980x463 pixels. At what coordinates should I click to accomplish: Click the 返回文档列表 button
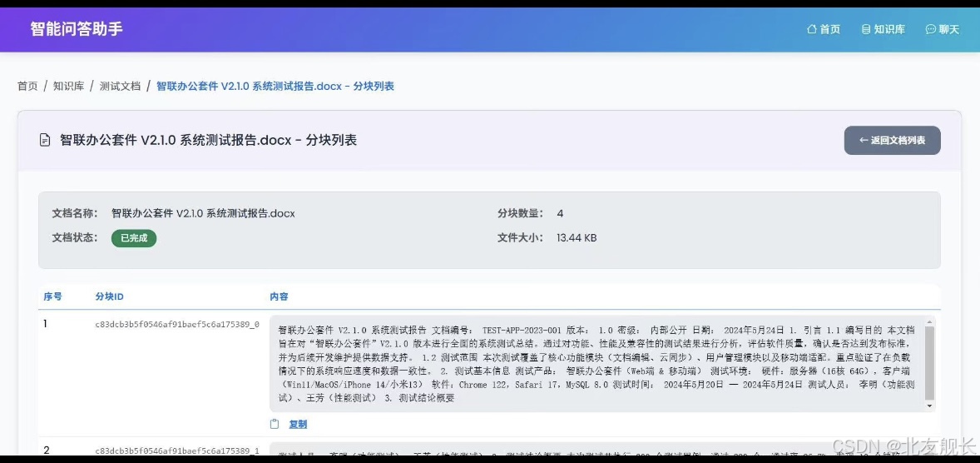coord(892,140)
